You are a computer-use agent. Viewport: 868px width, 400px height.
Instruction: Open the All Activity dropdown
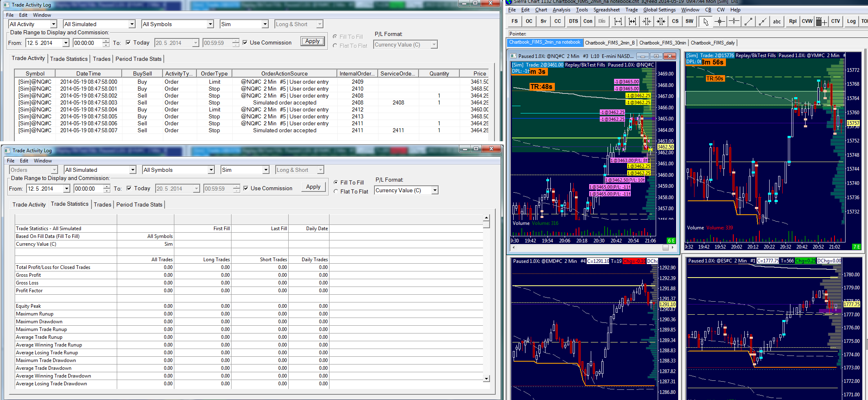pyautogui.click(x=53, y=24)
